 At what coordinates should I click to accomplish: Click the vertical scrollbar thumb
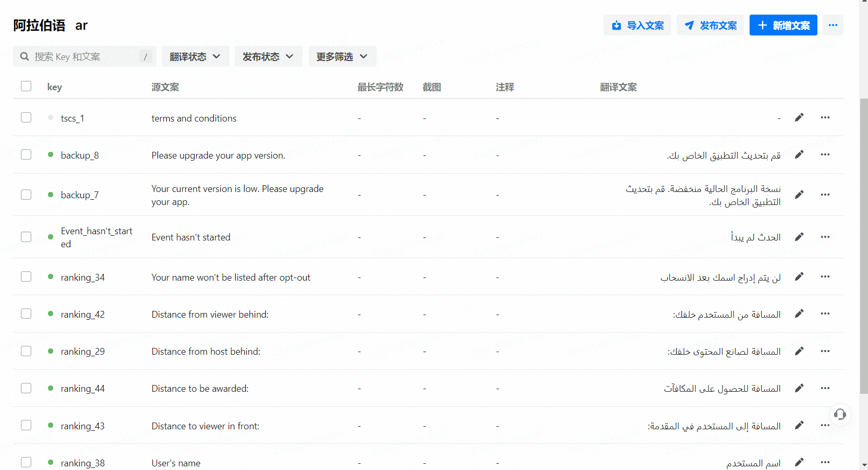tap(864, 245)
